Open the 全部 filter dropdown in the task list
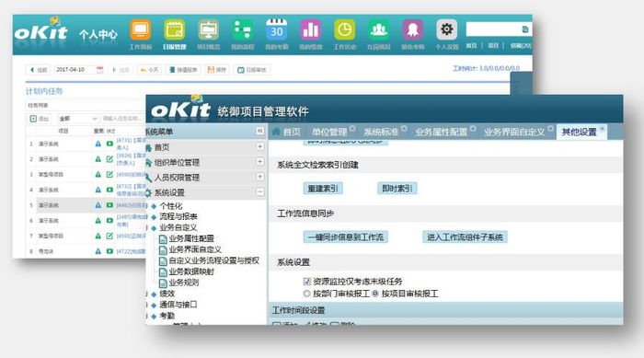This screenshot has height=358, width=644. 77,119
